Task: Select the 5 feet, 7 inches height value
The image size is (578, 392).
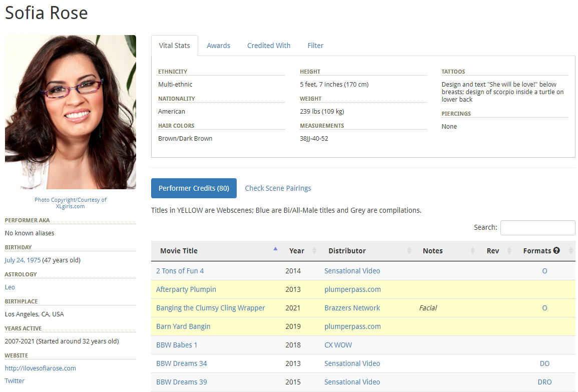Action: 334,85
